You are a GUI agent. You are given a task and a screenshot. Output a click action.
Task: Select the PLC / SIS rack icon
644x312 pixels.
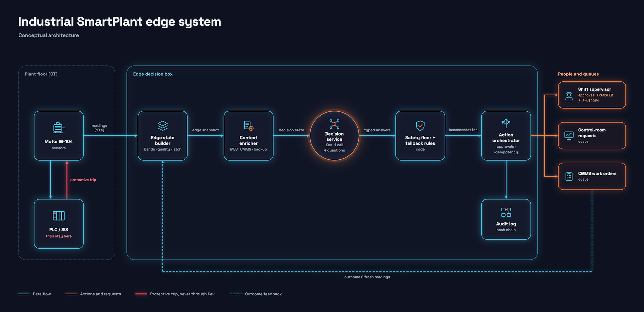pos(59,216)
